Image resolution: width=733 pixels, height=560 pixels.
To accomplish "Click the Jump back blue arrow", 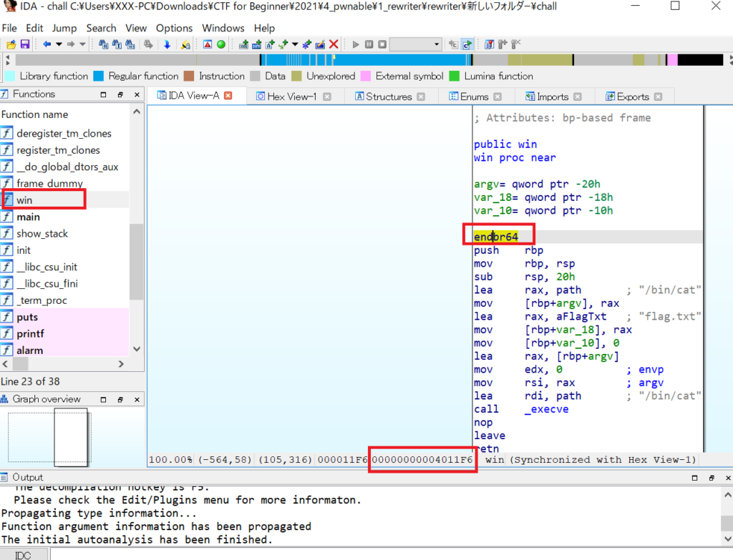I will click(x=47, y=44).
